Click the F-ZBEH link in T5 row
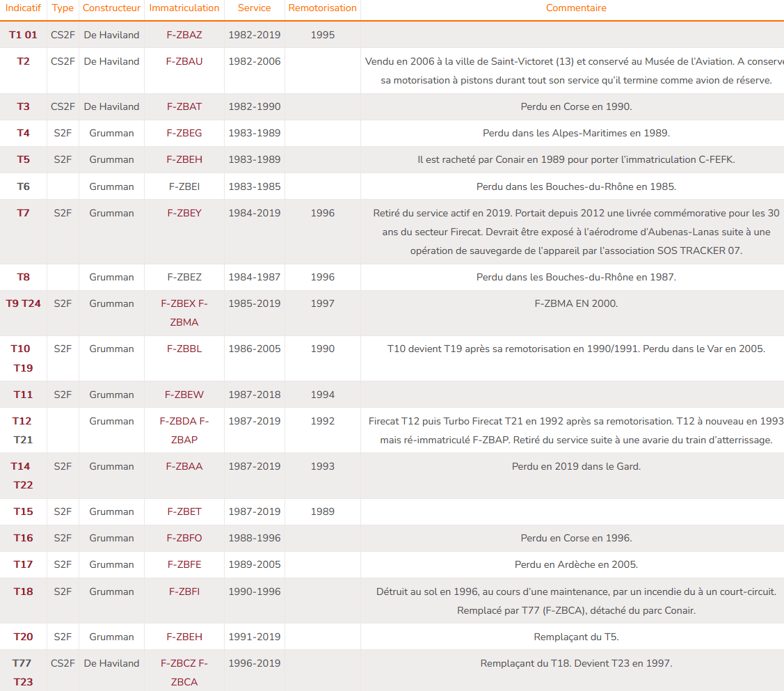Image resolution: width=784 pixels, height=691 pixels. click(184, 159)
